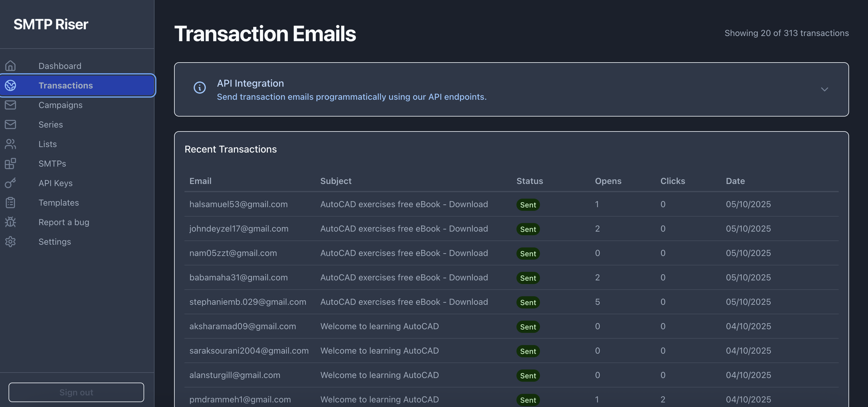Select the Sent badge on pmdrammeh1's row
This screenshot has width=868, height=407.
(x=528, y=400)
